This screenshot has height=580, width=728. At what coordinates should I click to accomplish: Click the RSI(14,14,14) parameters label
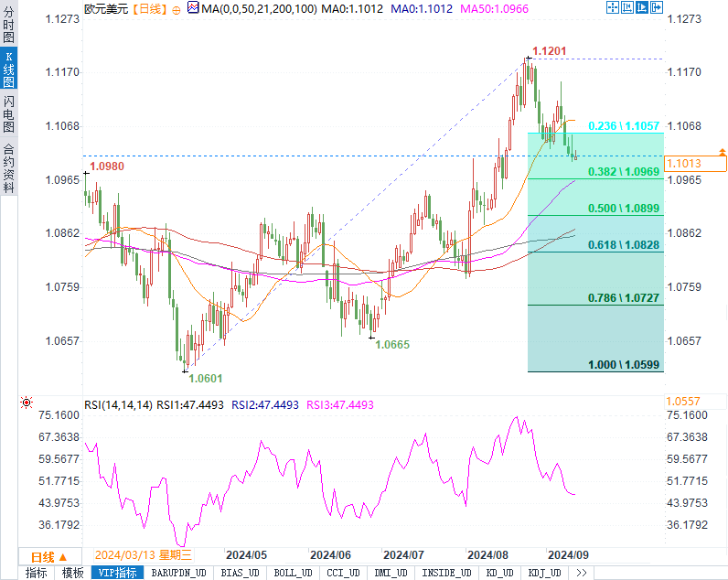click(118, 405)
